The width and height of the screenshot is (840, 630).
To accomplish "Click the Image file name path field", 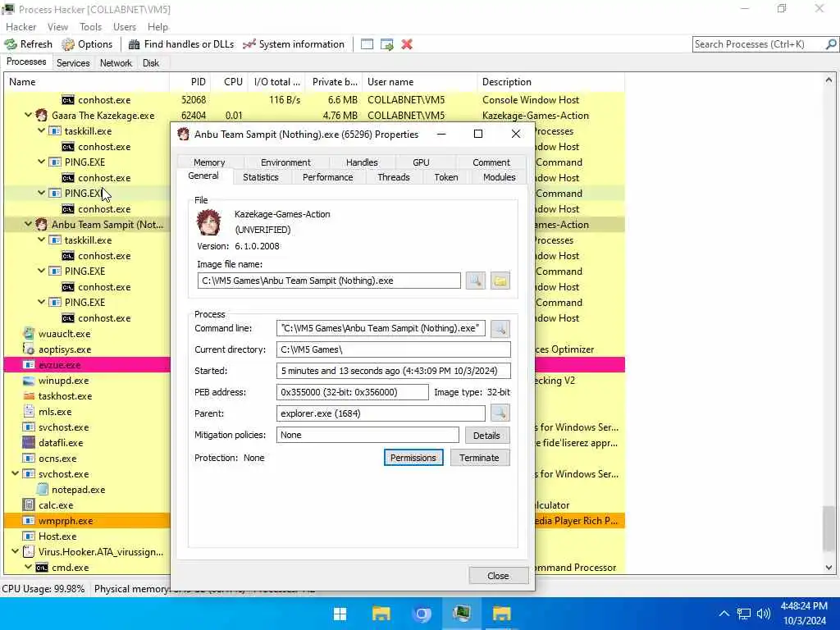I will coord(329,281).
